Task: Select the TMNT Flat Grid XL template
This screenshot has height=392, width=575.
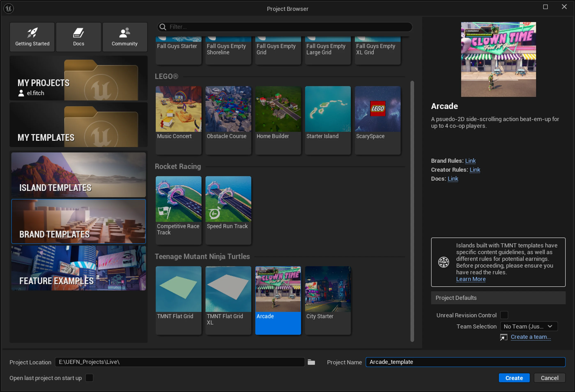Action: [x=228, y=300]
